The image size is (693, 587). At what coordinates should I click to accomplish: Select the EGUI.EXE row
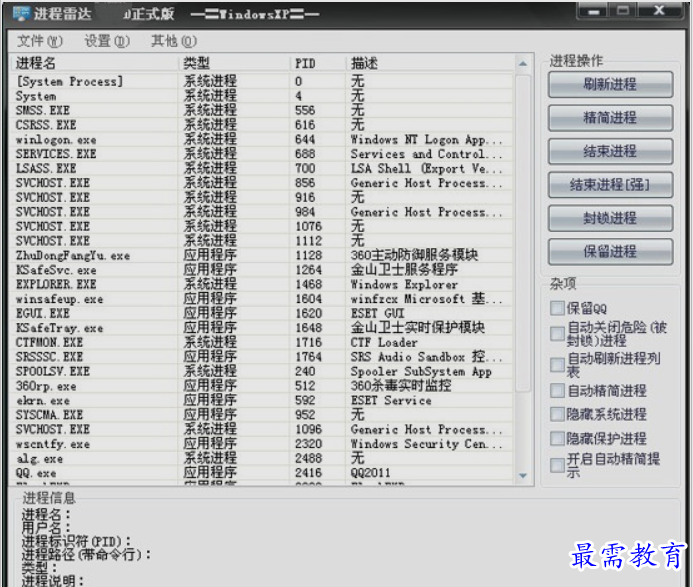click(262, 313)
